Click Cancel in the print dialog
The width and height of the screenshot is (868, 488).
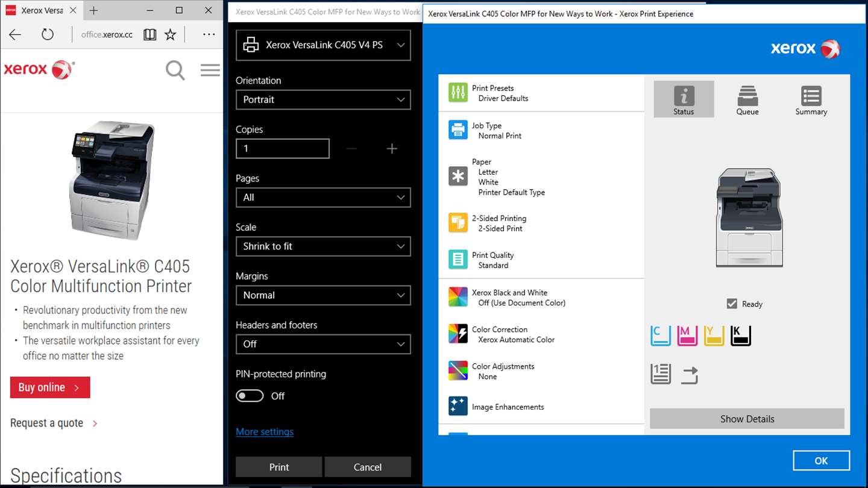point(368,467)
